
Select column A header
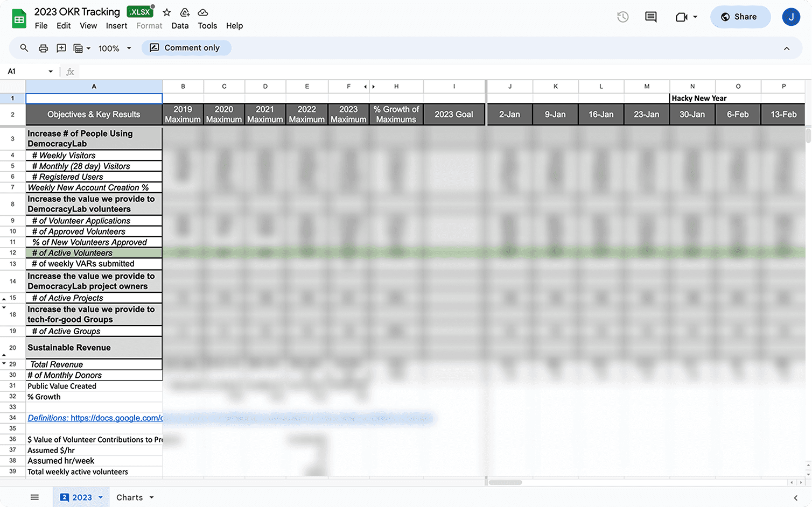[94, 87]
